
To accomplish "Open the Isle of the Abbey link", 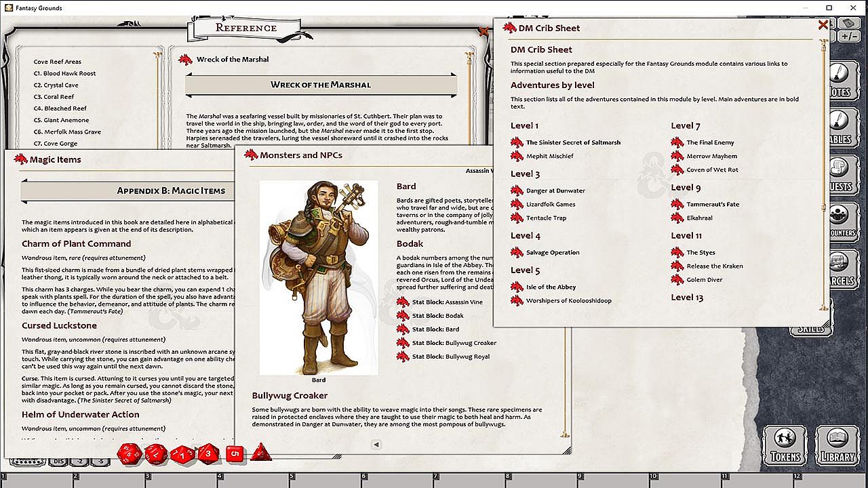I will [551, 287].
